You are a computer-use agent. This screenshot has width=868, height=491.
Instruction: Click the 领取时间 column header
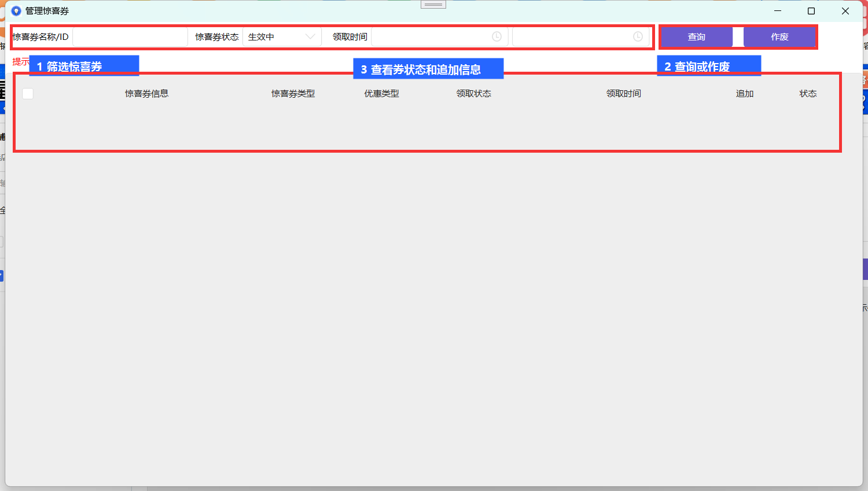pos(623,94)
